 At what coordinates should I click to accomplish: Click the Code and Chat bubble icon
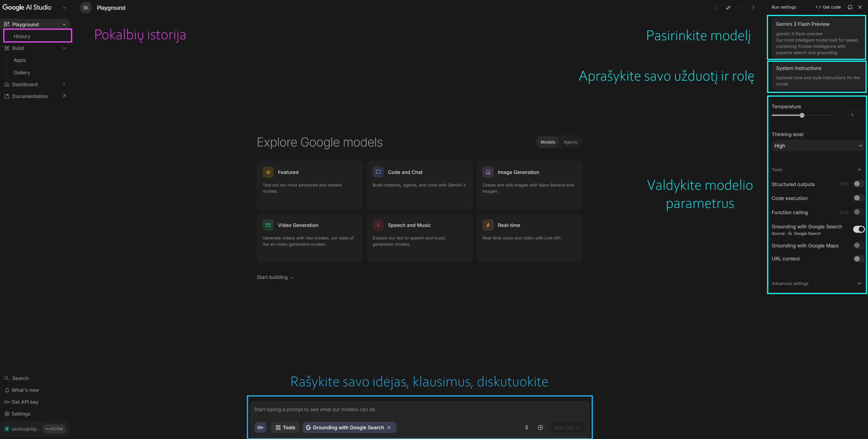coord(378,172)
